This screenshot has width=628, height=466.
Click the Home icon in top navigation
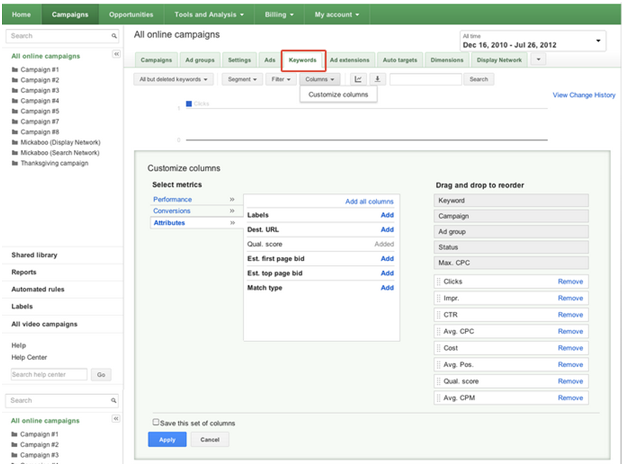tap(21, 15)
